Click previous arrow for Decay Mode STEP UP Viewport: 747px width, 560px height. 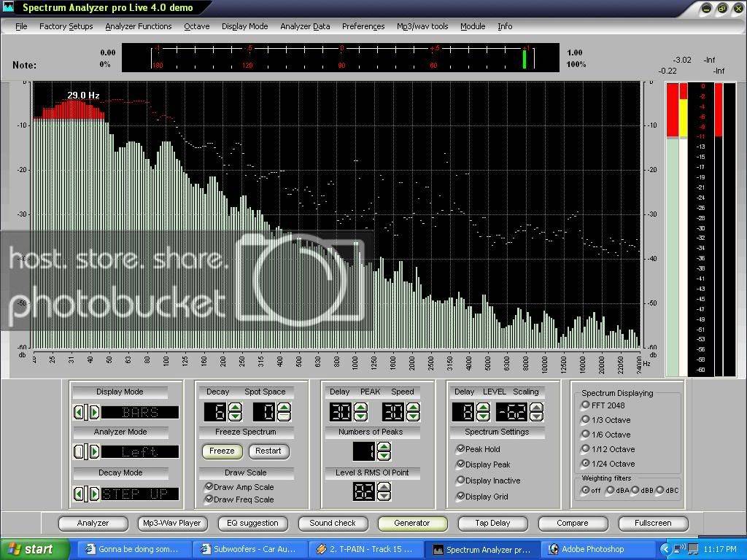(x=79, y=494)
